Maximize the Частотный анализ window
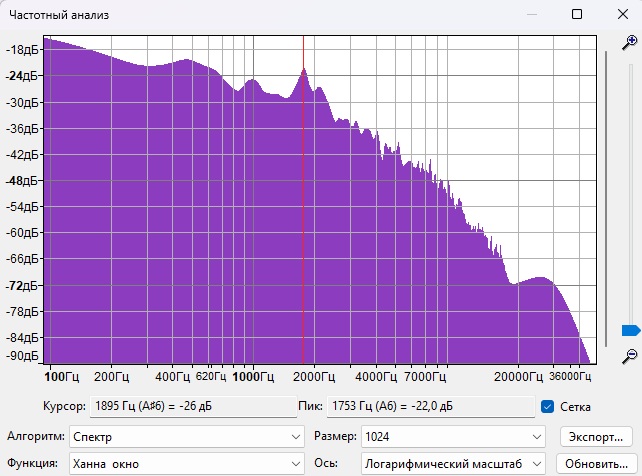642x476 pixels. 577,14
